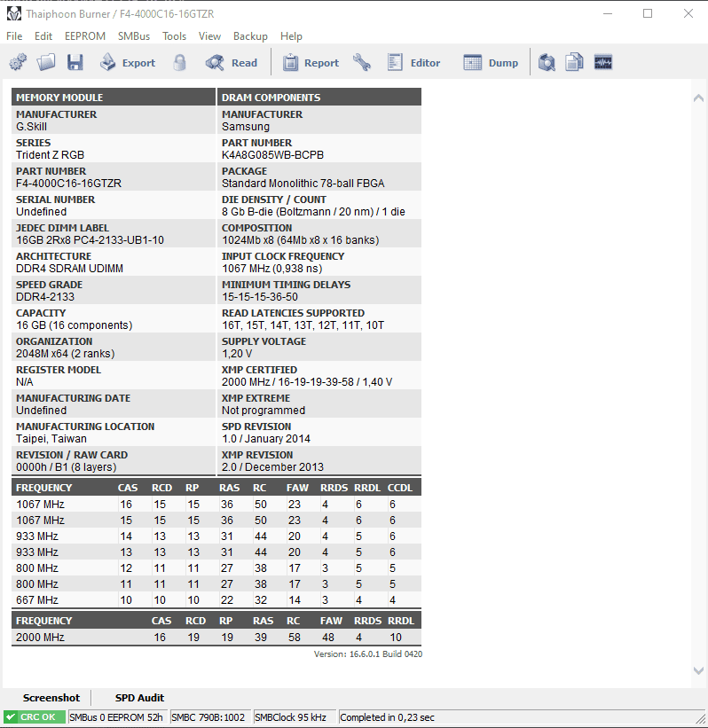Viewport: 708px width, 728px height.
Task: Click the 1,20 V supply voltage value
Action: (x=237, y=354)
